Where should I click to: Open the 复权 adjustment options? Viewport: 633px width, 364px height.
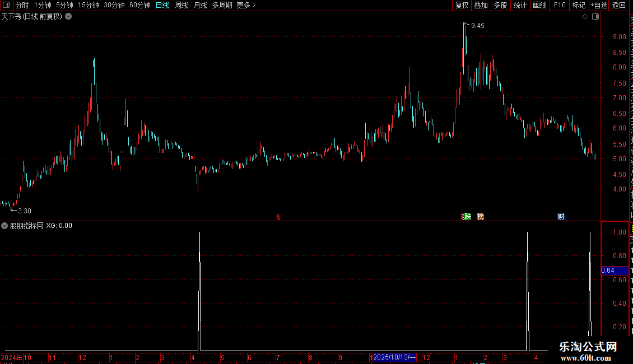pyautogui.click(x=462, y=5)
